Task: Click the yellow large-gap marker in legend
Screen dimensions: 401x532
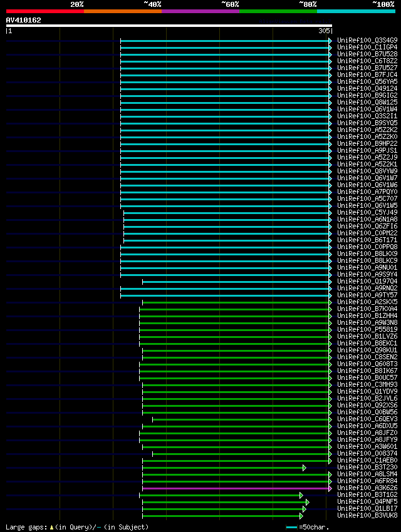Action: pos(51,528)
